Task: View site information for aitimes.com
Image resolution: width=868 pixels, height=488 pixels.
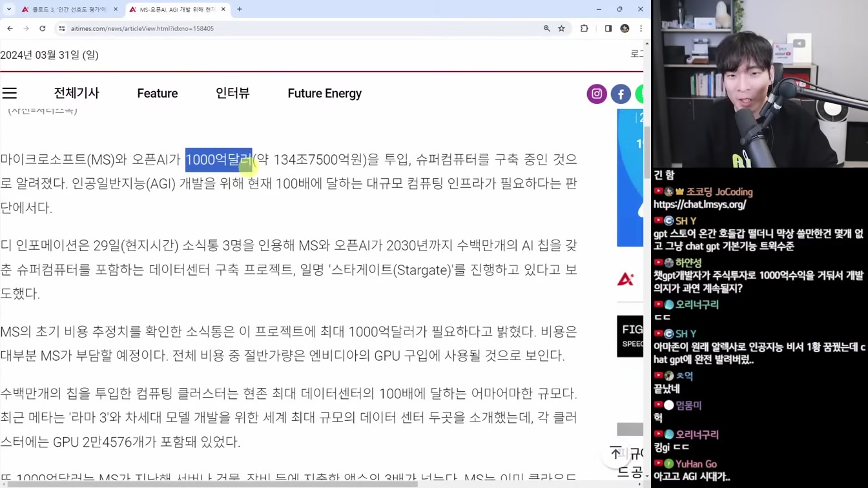Action: tap(62, 28)
